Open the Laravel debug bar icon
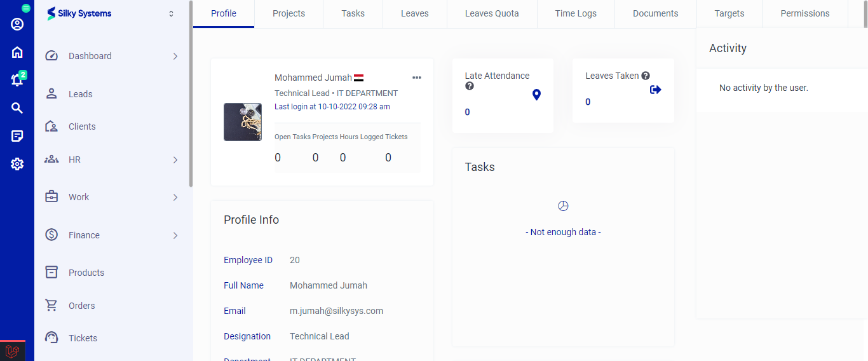868x361 pixels. point(12,351)
